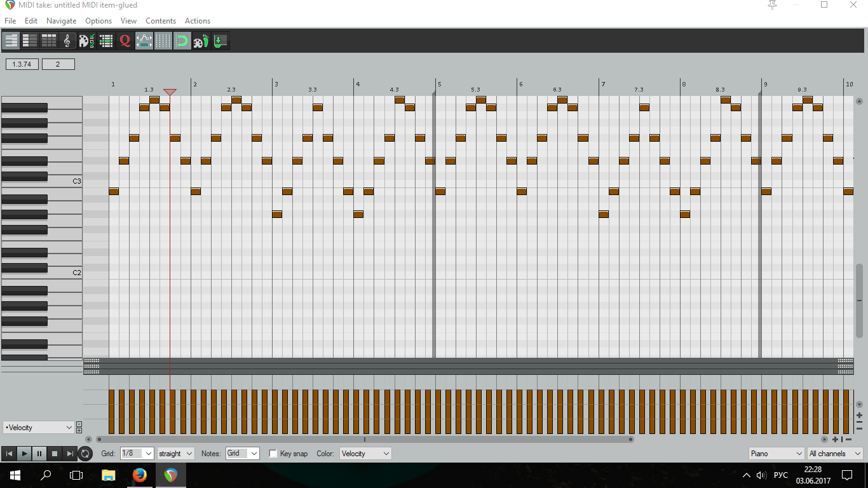Open the Notes length dropdown
868x488 pixels.
tap(243, 454)
